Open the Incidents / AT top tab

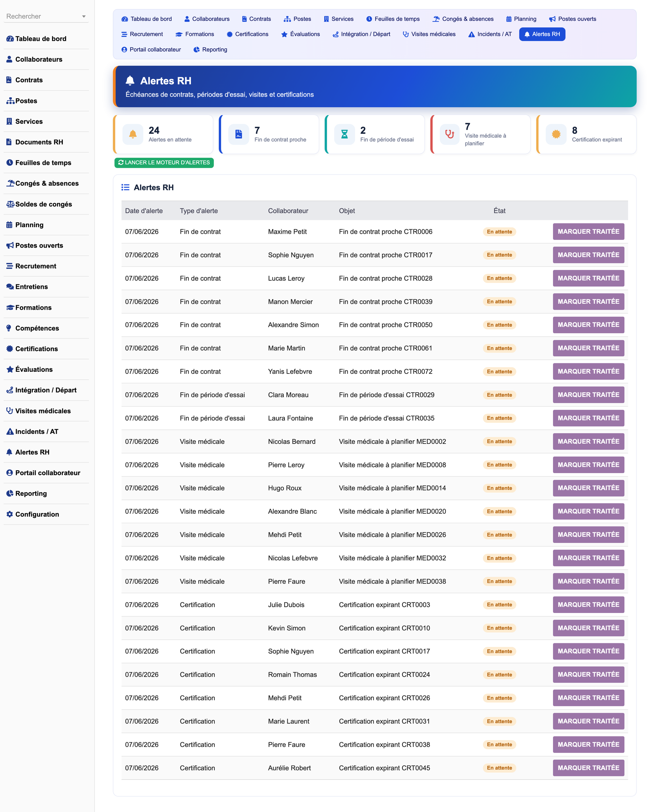tap(490, 34)
